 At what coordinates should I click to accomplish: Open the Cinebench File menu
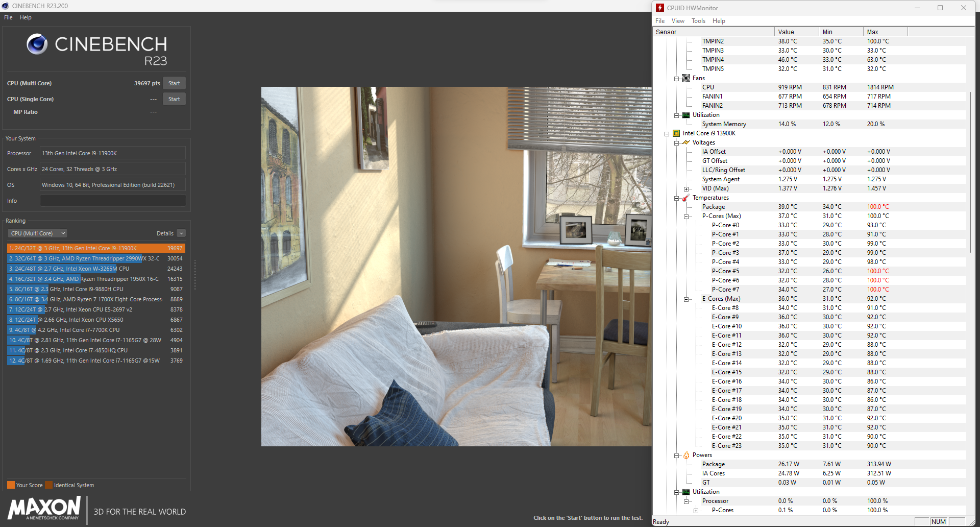pos(8,17)
